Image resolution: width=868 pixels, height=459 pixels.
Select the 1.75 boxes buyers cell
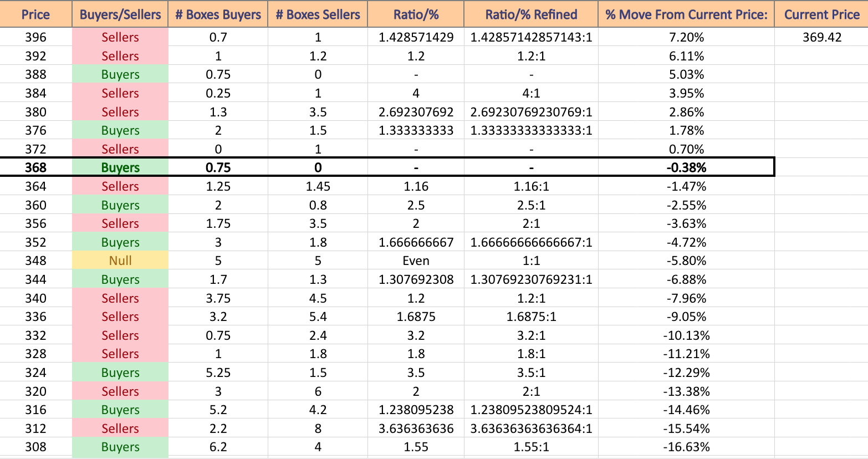click(218, 223)
